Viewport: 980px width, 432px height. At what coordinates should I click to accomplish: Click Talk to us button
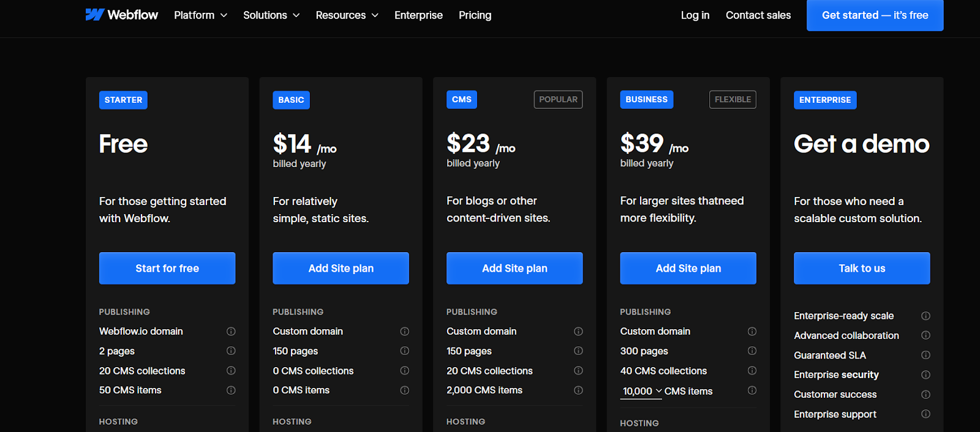[x=862, y=268]
